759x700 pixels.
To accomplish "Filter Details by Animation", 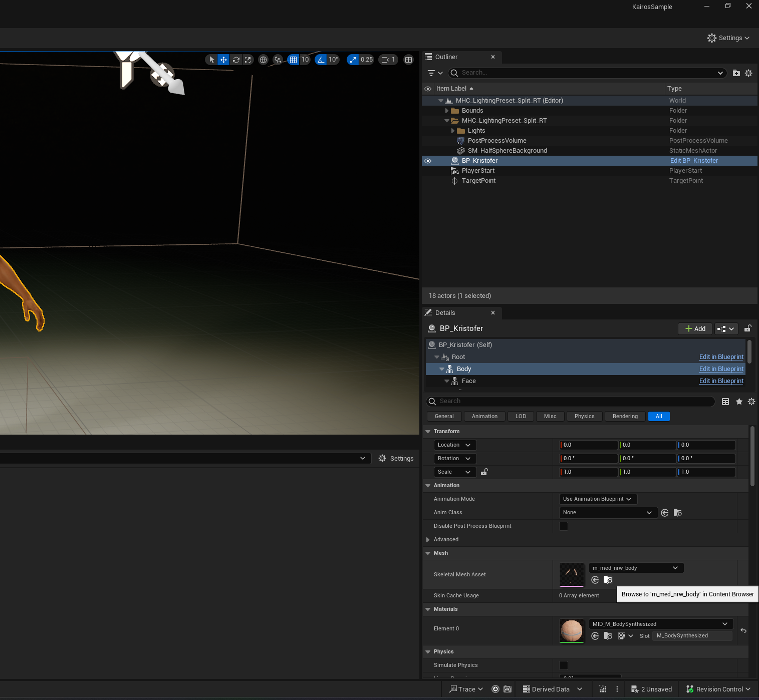I will [485, 417].
